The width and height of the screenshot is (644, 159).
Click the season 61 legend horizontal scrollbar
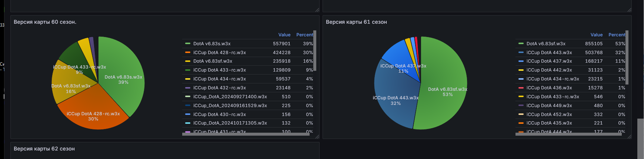[x=568, y=134]
